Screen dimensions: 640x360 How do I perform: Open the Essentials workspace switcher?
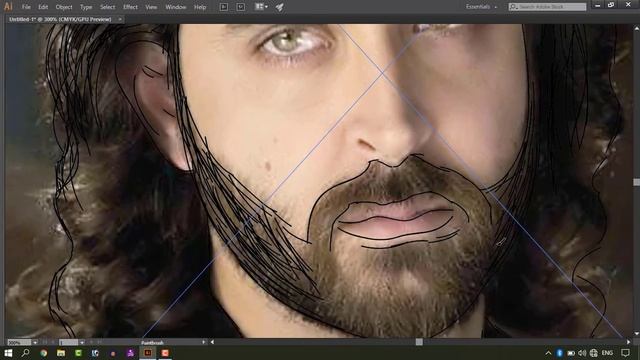coord(482,7)
